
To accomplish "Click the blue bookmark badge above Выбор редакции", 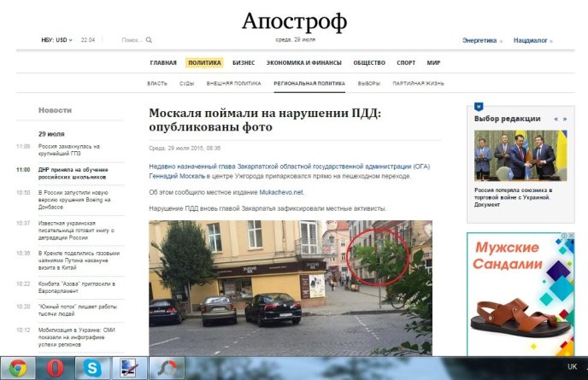I will click(479, 107).
